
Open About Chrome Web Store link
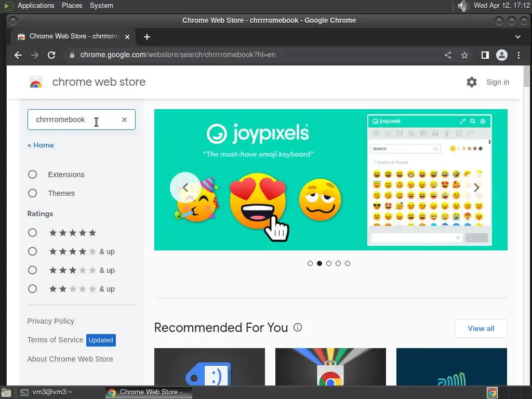(70, 359)
